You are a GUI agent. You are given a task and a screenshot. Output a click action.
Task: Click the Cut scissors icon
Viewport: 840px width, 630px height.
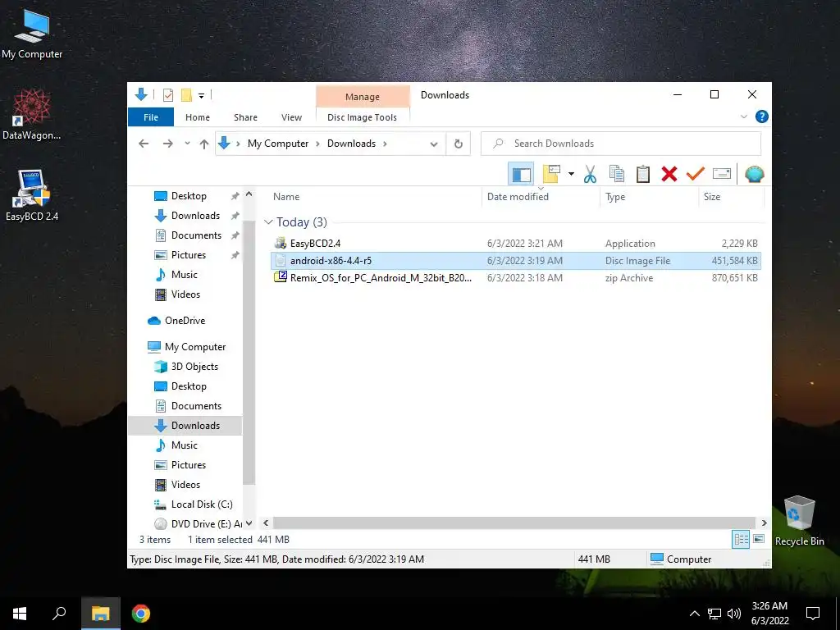point(590,174)
